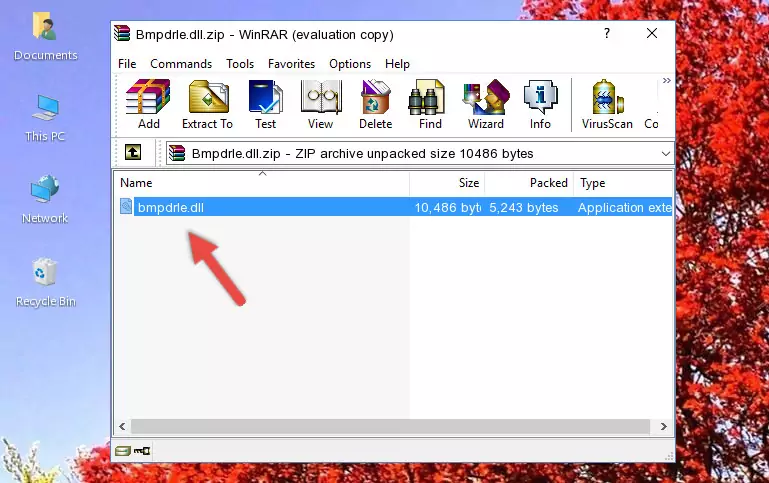This screenshot has height=483, width=769.
Task: Run the VirusScan tool
Action: tap(607, 104)
